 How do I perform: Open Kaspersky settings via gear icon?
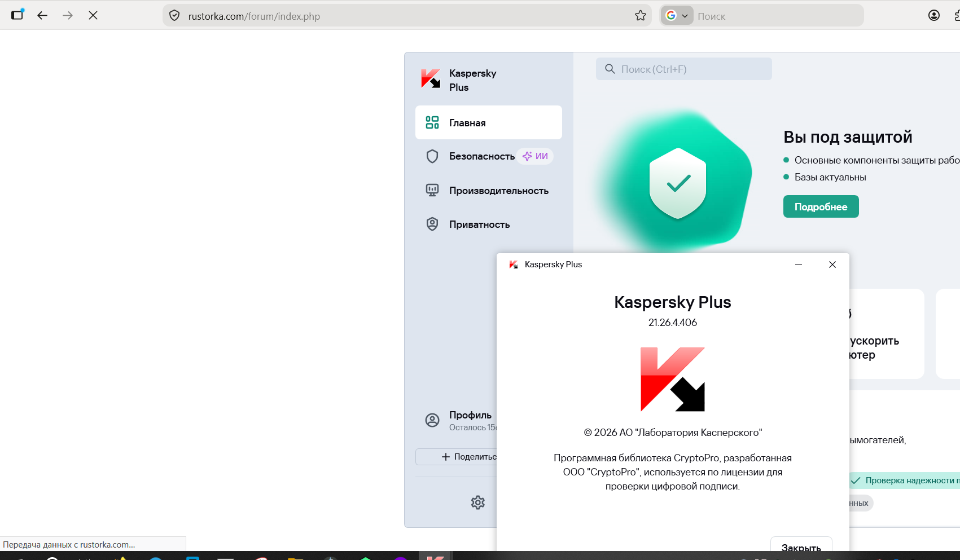(x=478, y=502)
